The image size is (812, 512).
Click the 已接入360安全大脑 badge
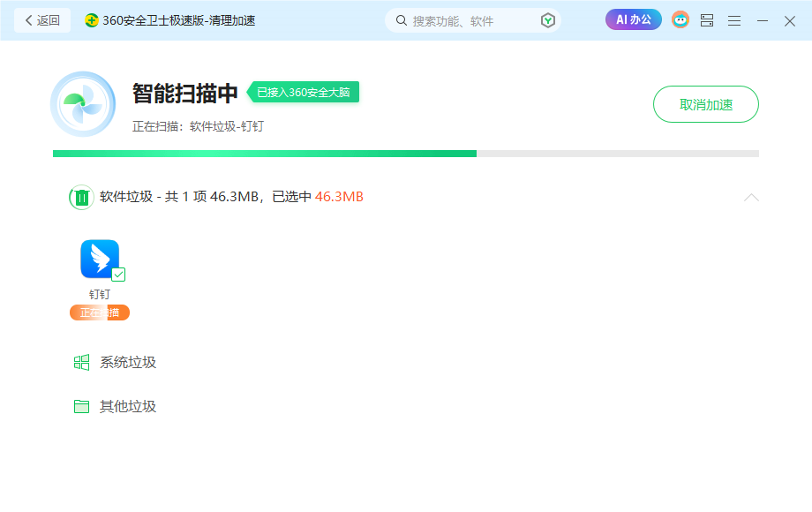pyautogui.click(x=303, y=92)
